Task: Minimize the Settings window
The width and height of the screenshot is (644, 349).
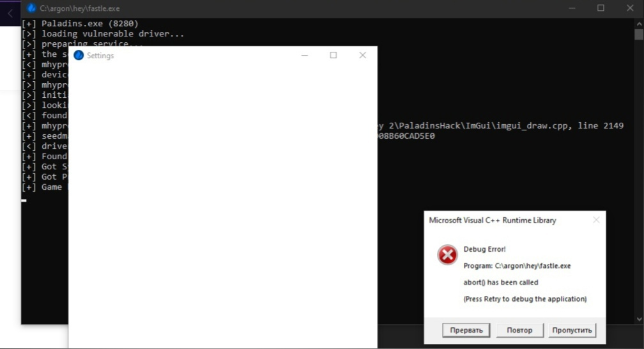Action: click(x=304, y=56)
